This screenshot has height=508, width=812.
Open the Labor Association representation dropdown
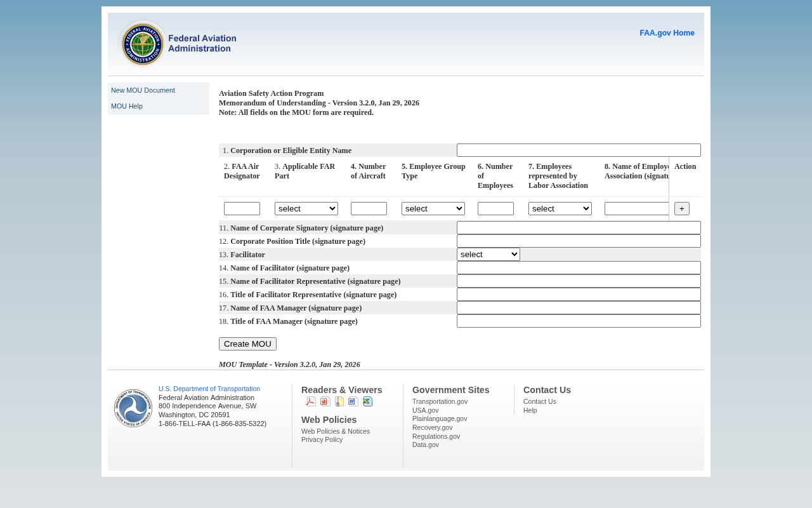click(x=560, y=209)
